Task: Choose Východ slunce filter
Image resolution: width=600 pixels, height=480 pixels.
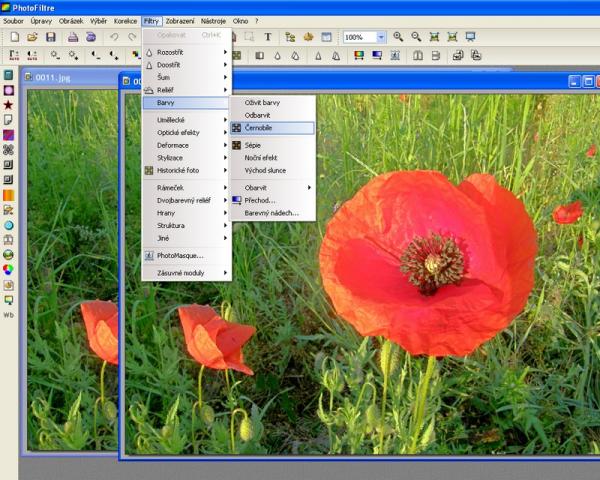Action: click(x=273, y=170)
